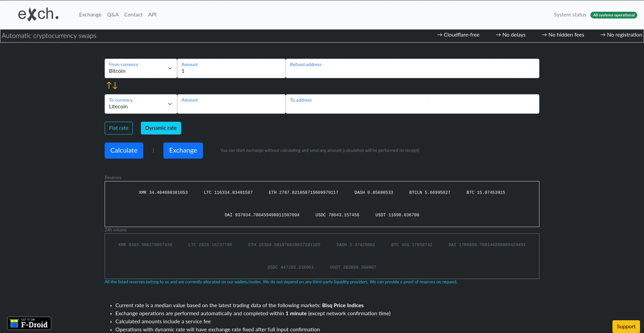Click the System status label

coord(570,15)
